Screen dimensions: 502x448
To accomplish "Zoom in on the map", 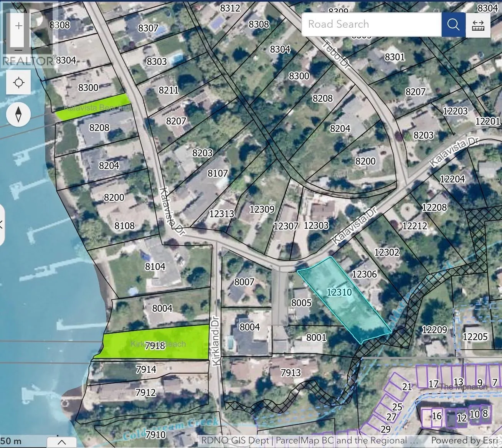I will (x=18, y=26).
